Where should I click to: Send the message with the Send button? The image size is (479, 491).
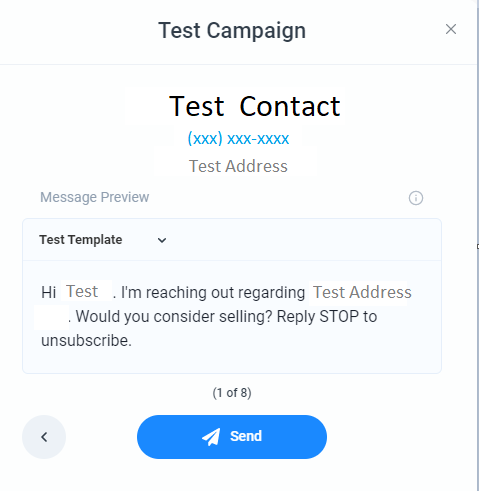point(232,437)
